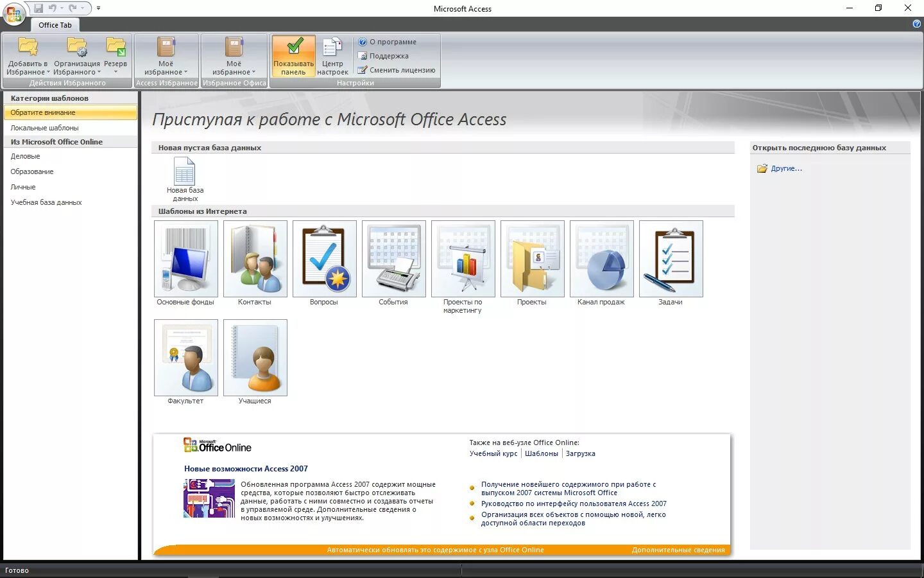This screenshot has height=578, width=924.
Task: Undo with the quick access toolbar arrow
Action: (53, 8)
